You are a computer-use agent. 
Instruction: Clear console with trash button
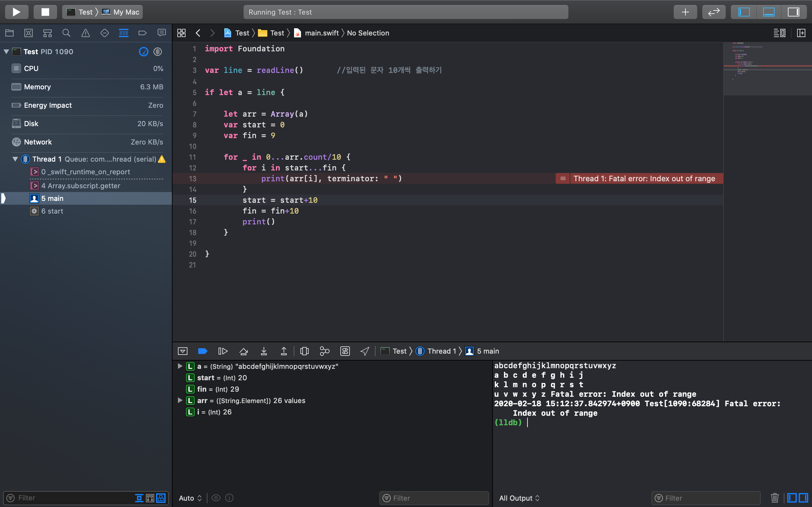(775, 498)
